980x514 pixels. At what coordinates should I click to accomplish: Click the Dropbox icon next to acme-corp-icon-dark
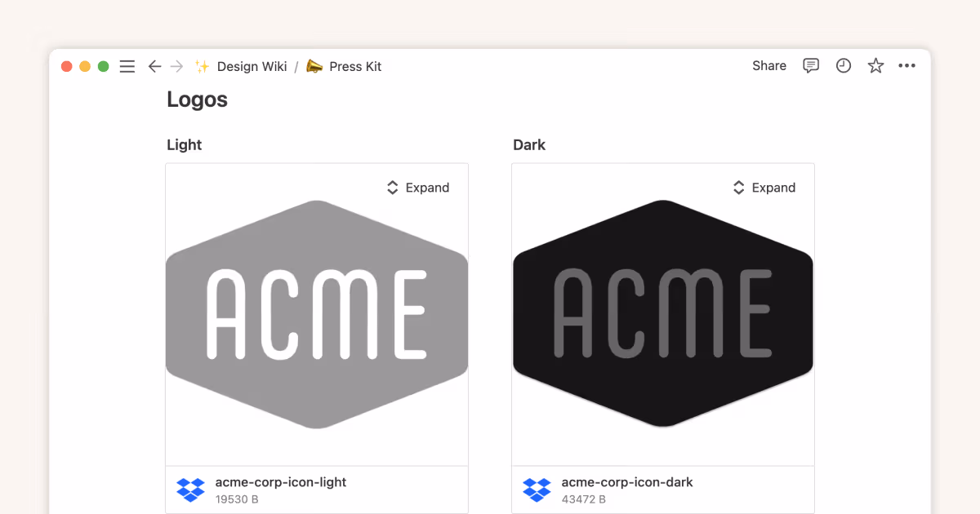click(x=537, y=489)
